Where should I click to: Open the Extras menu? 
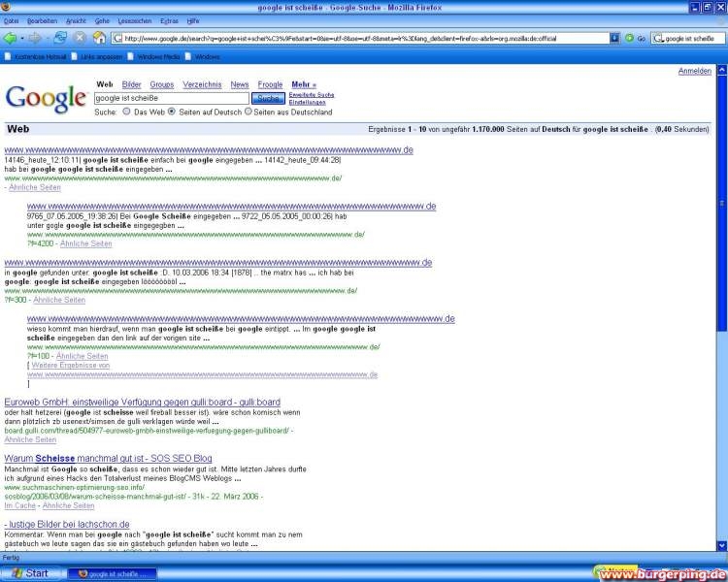click(x=169, y=20)
